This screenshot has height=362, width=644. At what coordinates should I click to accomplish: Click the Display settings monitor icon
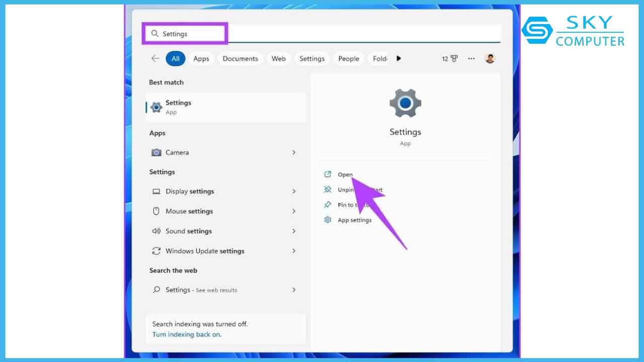(156, 192)
